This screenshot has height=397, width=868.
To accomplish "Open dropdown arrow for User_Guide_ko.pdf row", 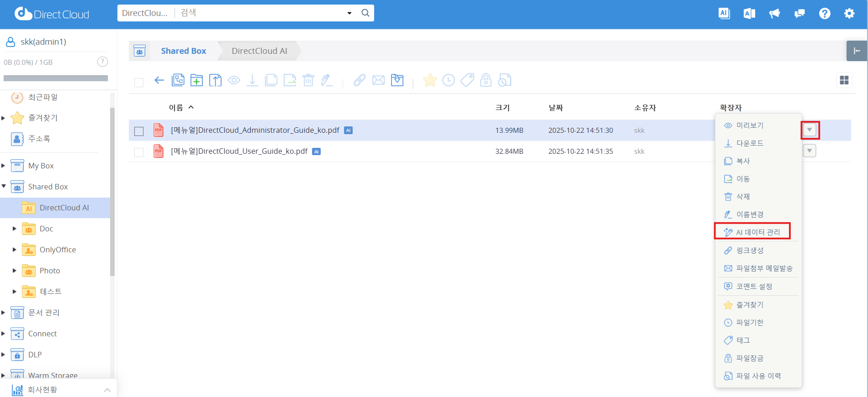I will click(810, 151).
